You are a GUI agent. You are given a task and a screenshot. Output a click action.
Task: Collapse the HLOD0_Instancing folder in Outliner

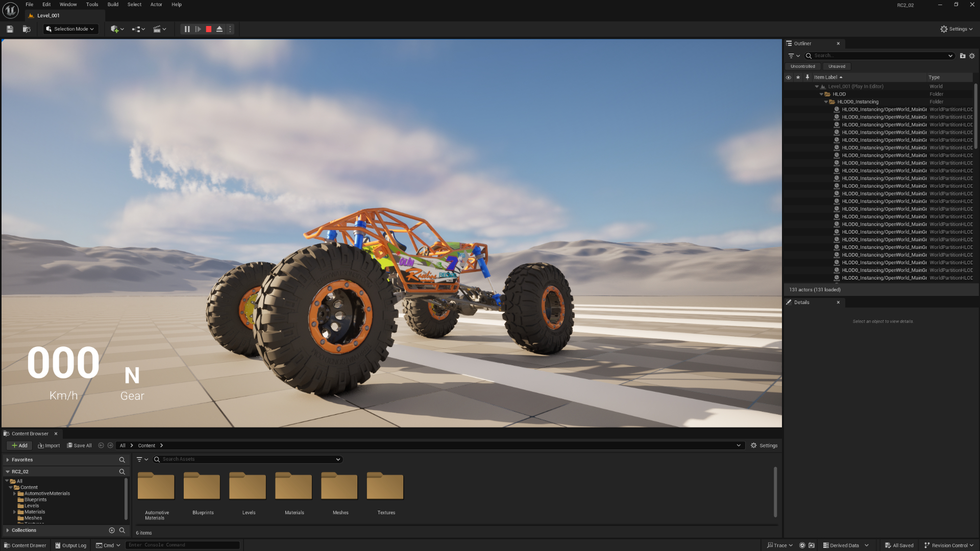point(826,102)
